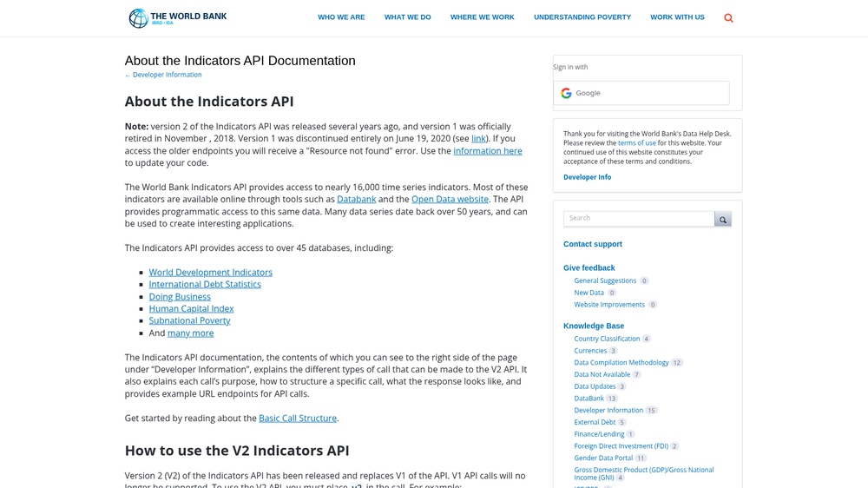This screenshot has height=488, width=868.
Task: Open the Basic Call Structure link
Action: 298,419
